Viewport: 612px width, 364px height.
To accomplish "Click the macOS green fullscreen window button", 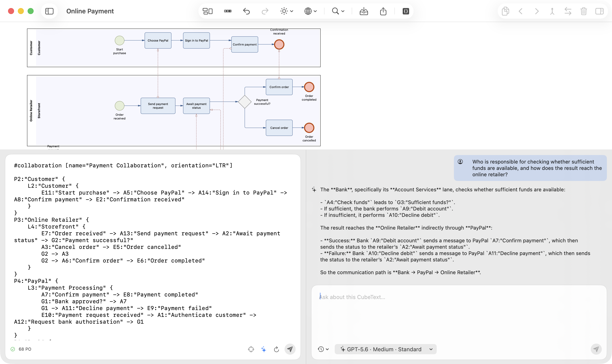I will (31, 11).
